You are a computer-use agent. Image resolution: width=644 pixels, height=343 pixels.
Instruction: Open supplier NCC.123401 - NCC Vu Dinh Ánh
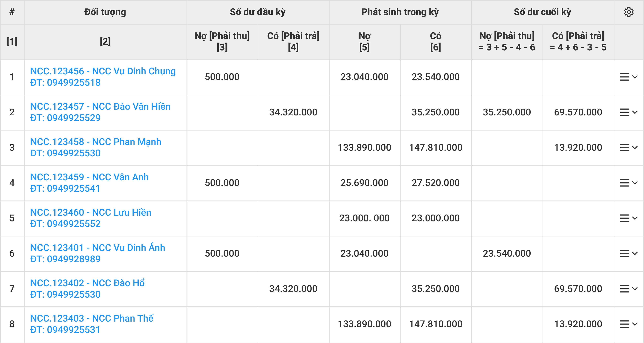pos(98,248)
